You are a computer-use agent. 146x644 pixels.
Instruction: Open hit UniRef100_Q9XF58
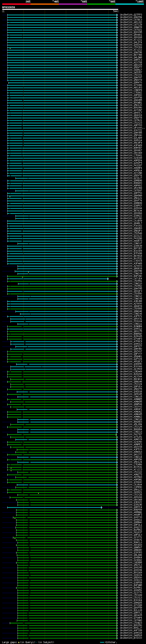coord(131,98)
